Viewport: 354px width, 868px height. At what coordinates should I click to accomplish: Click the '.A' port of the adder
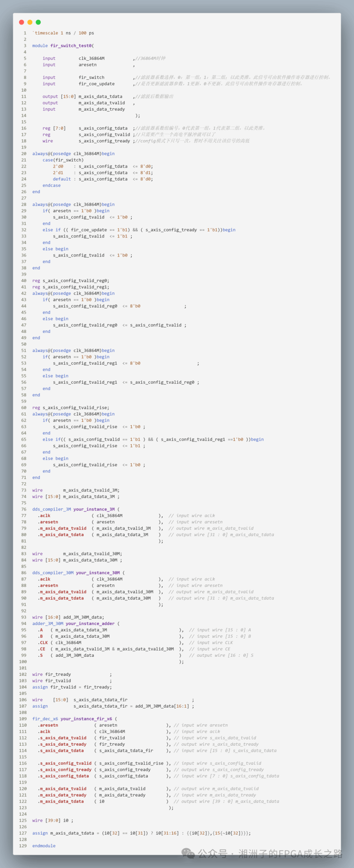click(x=40, y=630)
